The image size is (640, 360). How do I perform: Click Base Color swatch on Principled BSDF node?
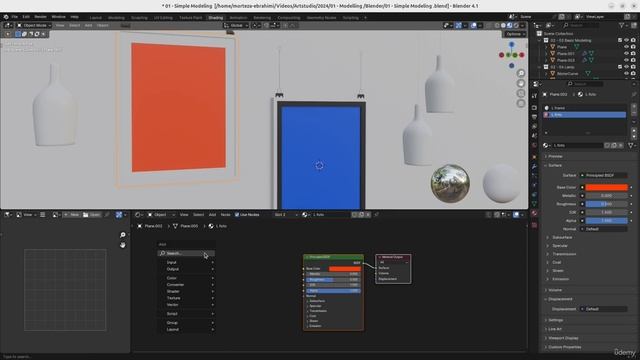coord(345,269)
